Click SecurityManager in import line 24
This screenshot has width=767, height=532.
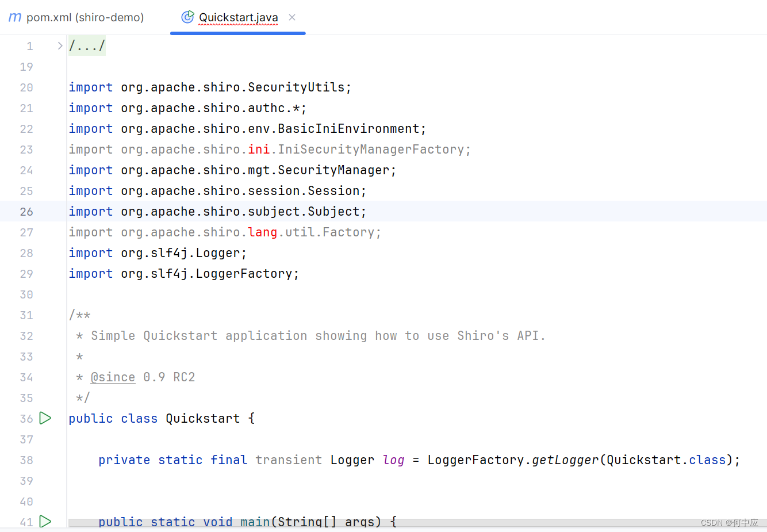[333, 170]
